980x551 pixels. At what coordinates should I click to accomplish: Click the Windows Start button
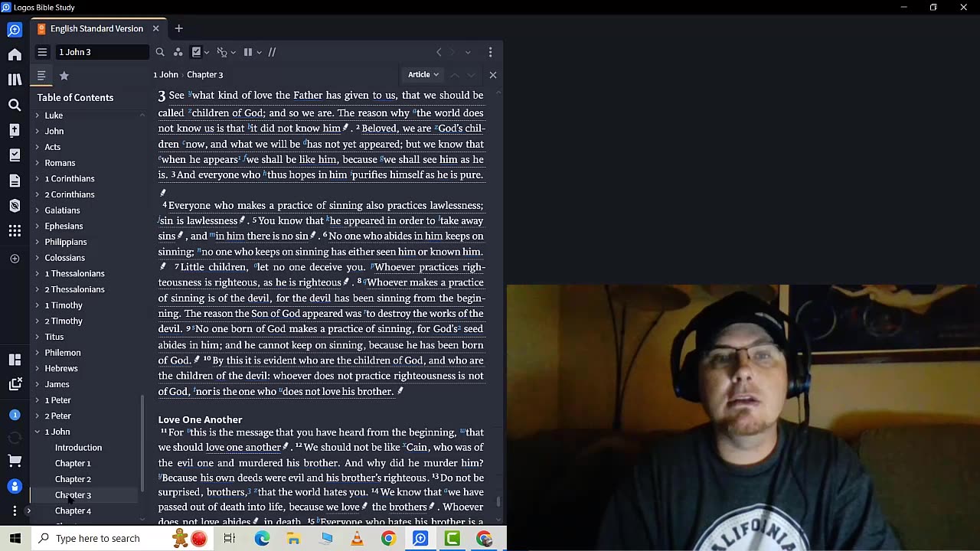15,539
